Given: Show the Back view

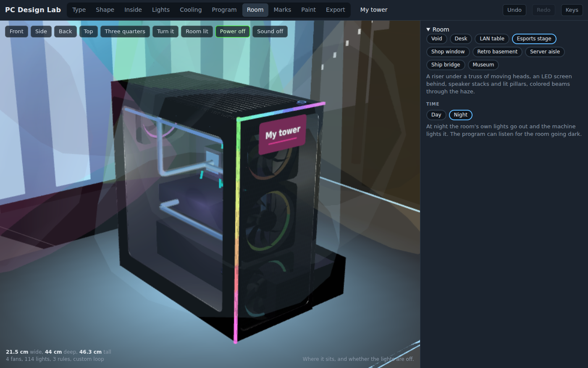Looking at the screenshot, I should (66, 32).
